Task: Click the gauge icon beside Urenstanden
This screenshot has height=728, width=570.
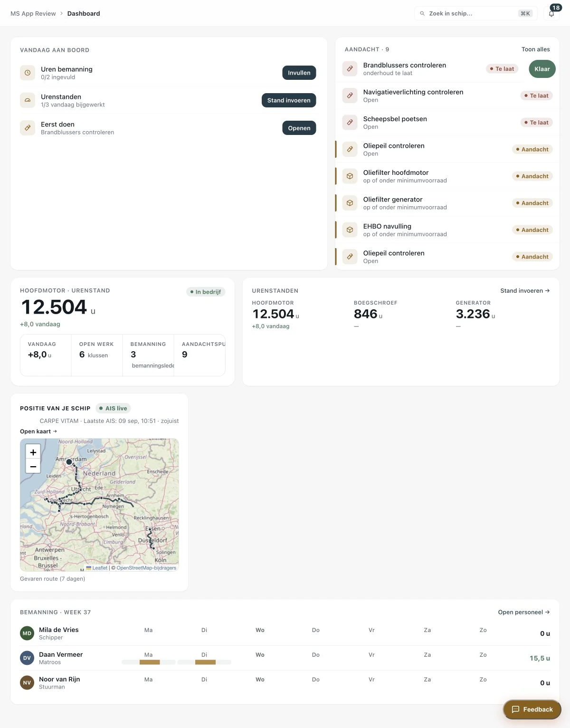Action: (x=28, y=100)
